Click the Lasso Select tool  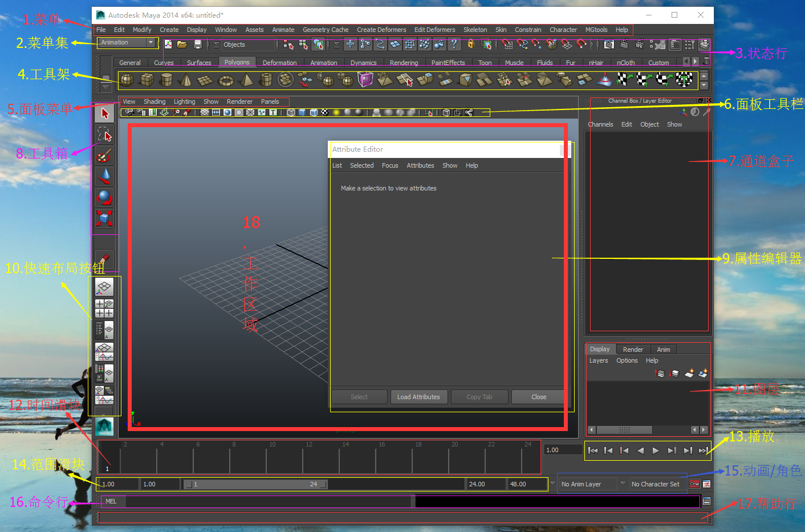click(104, 135)
